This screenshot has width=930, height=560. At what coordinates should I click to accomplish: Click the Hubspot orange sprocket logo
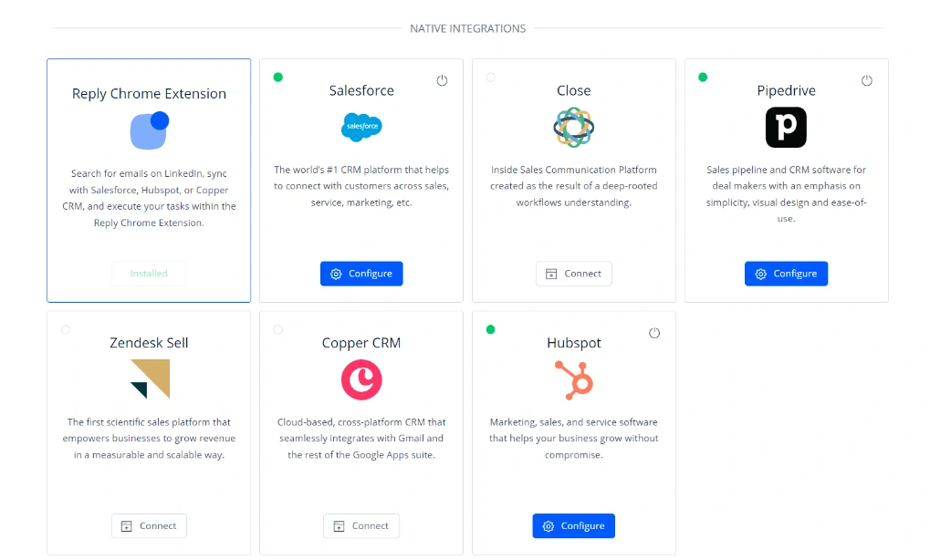coord(573,379)
